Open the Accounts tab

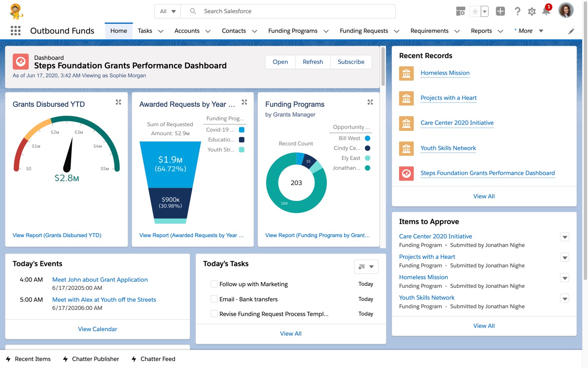point(187,31)
